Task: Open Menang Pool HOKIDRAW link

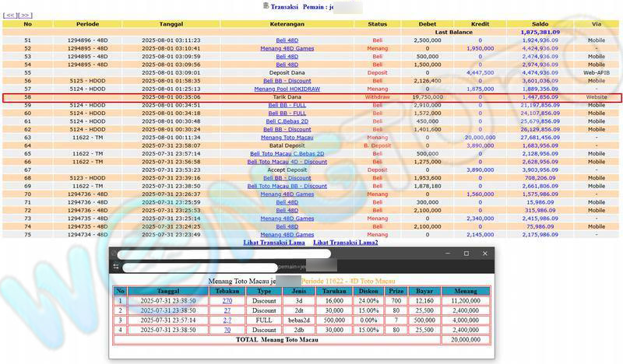Action: (x=287, y=89)
